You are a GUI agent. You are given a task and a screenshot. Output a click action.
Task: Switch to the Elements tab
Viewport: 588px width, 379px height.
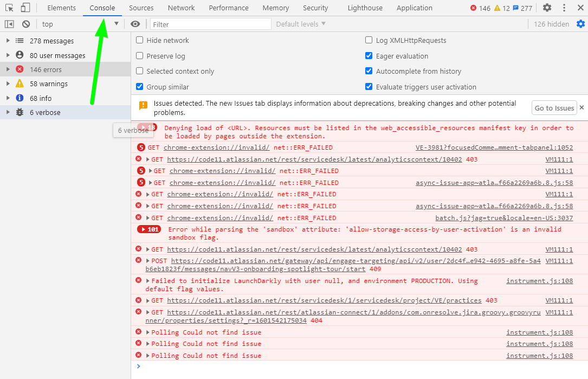click(x=61, y=8)
